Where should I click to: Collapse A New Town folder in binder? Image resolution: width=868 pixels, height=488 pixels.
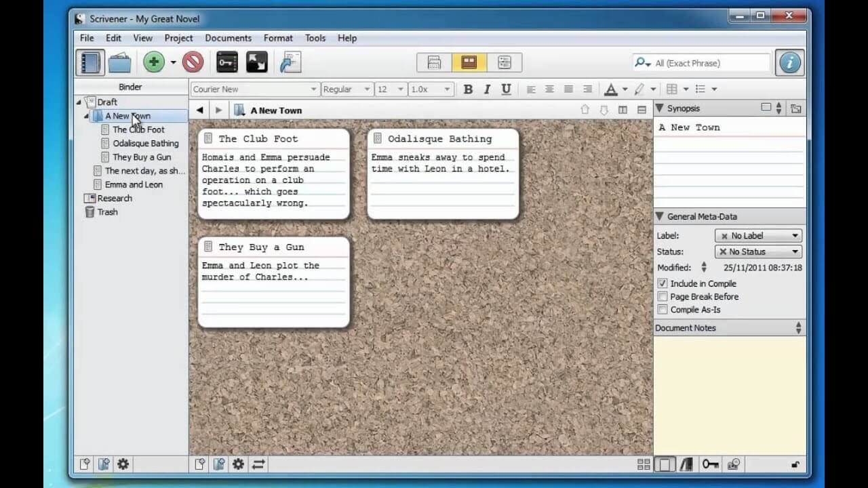click(87, 116)
